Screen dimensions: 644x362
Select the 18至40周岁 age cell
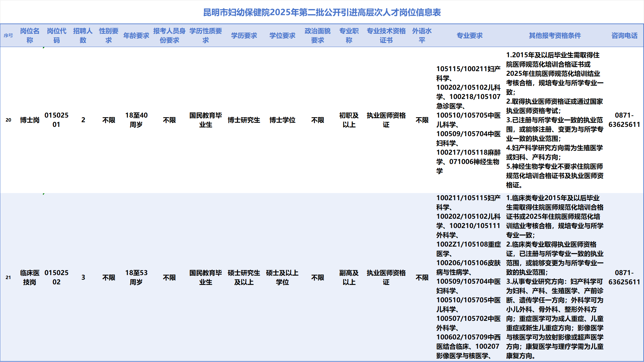coord(136,120)
